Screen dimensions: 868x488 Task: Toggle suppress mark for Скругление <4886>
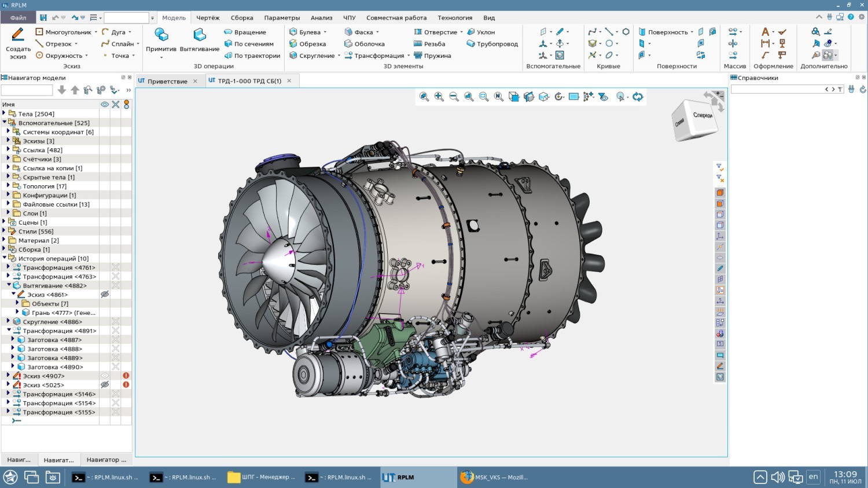tap(116, 322)
